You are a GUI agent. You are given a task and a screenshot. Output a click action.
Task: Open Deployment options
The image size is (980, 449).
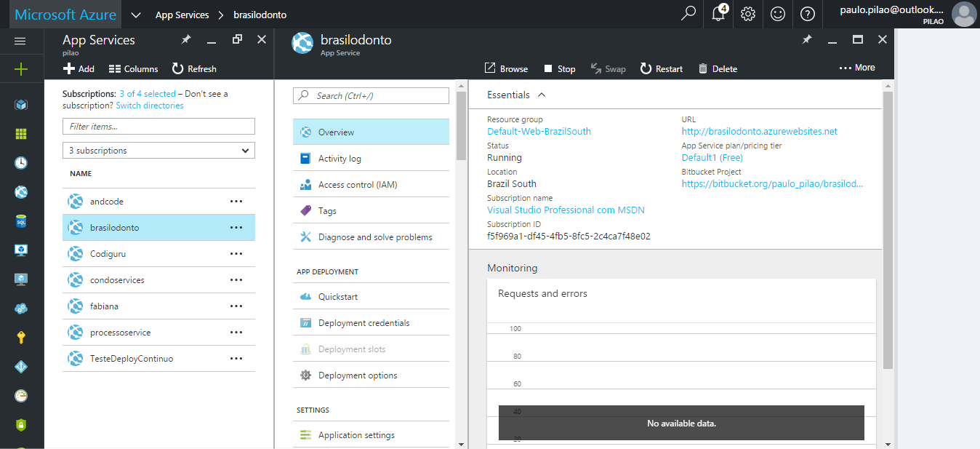click(371, 376)
